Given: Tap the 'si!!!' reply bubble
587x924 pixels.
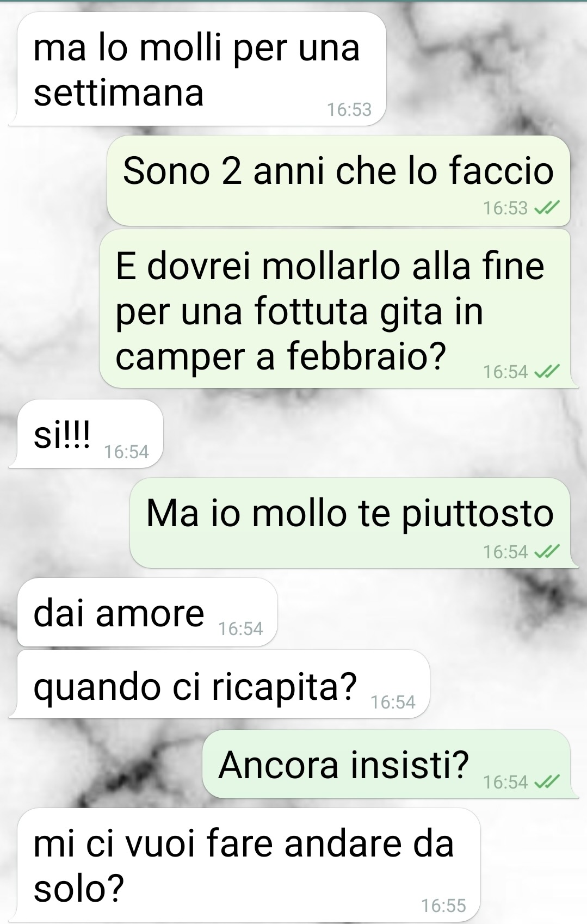Looking at the screenshot, I should coord(86,434).
